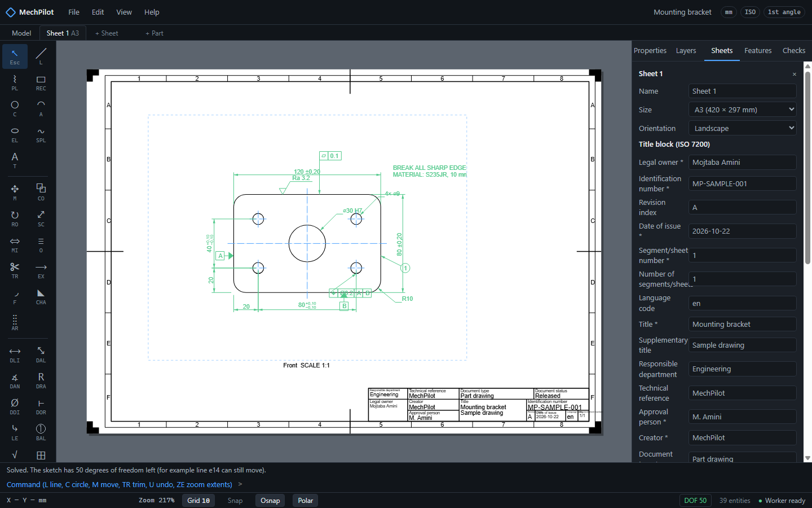This screenshot has width=812, height=508.
Task: Activate the Copy (CO) tool
Action: click(x=41, y=192)
